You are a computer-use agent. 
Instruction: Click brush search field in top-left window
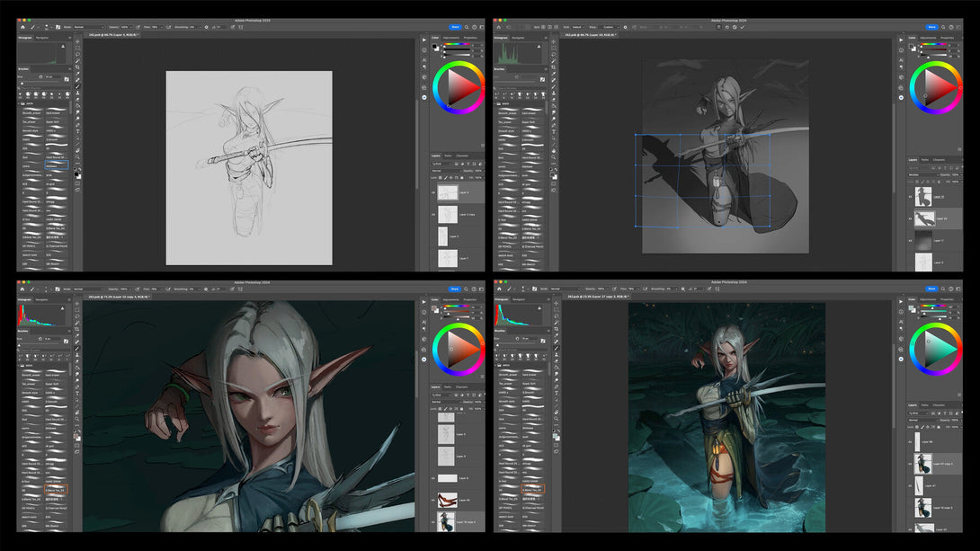42,88
